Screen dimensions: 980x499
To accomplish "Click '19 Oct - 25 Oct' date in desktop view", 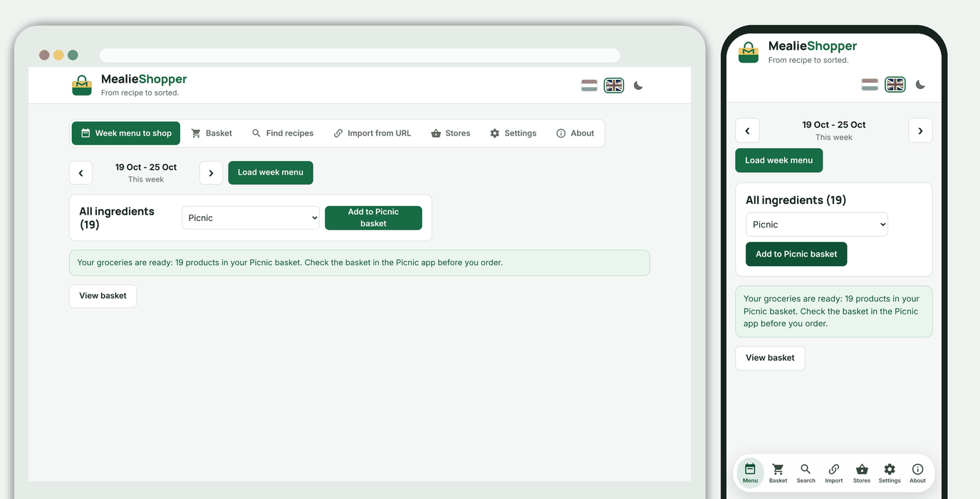I will 146,168.
